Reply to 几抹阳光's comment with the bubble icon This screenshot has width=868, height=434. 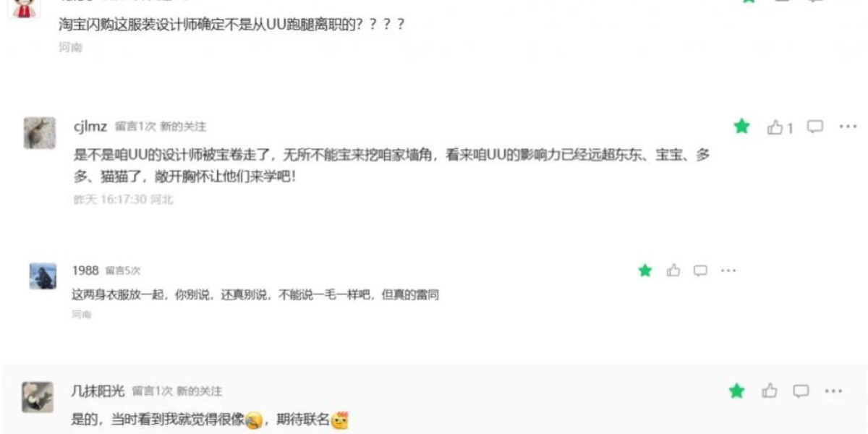(801, 391)
